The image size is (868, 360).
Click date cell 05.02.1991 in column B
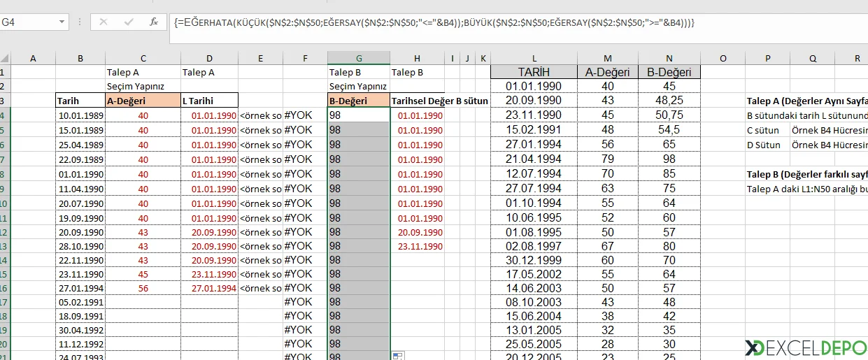pyautogui.click(x=80, y=302)
